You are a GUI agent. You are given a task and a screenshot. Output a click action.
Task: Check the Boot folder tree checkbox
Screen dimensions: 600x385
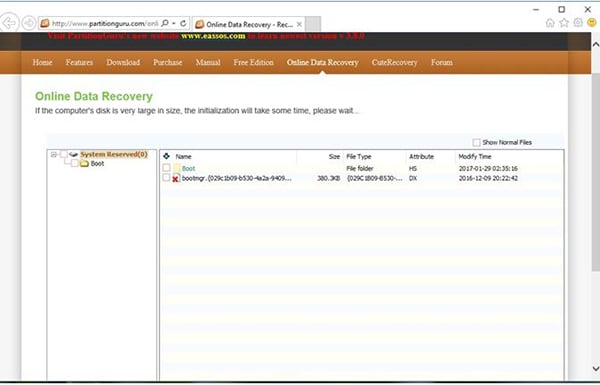coord(75,163)
